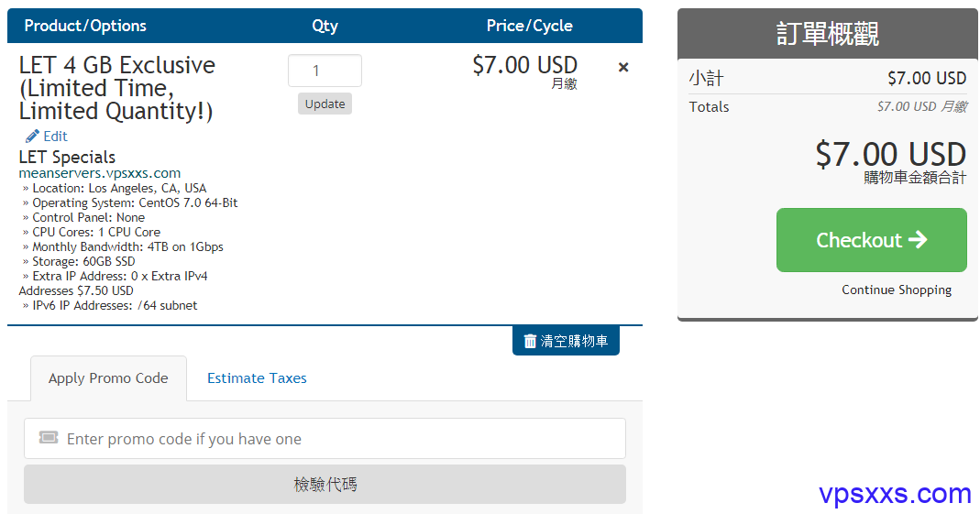Open the Edit link for product

(x=55, y=137)
